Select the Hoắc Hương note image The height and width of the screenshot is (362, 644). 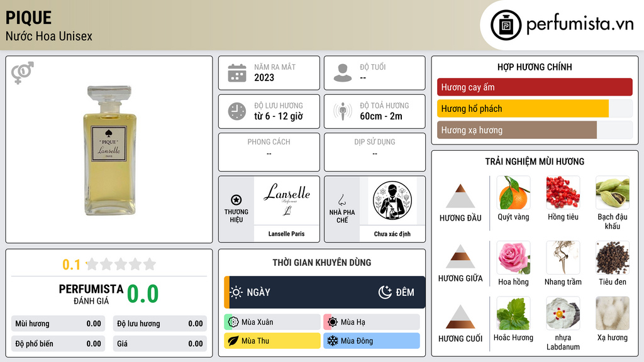pyautogui.click(x=513, y=314)
